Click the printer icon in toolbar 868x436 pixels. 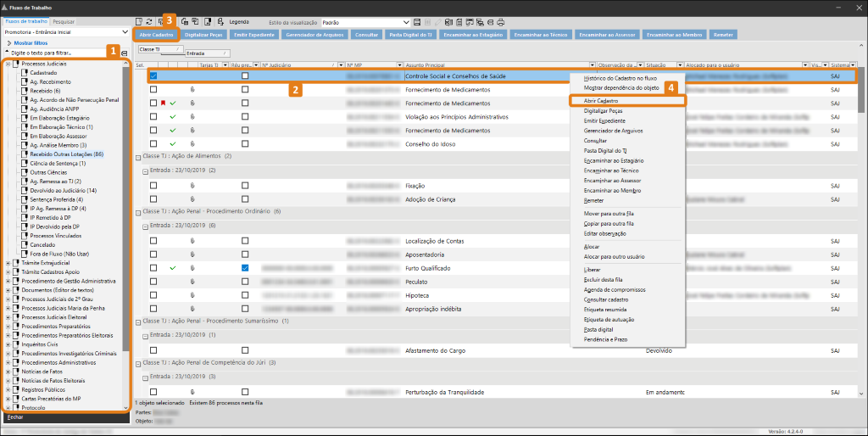[500, 22]
